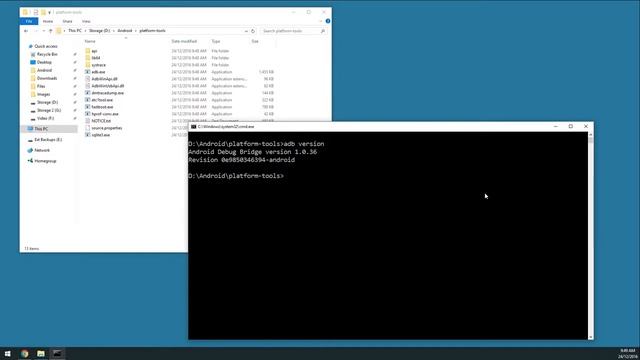Refresh the platform-tools folder view
This screenshot has height=360, width=640.
coord(253,31)
